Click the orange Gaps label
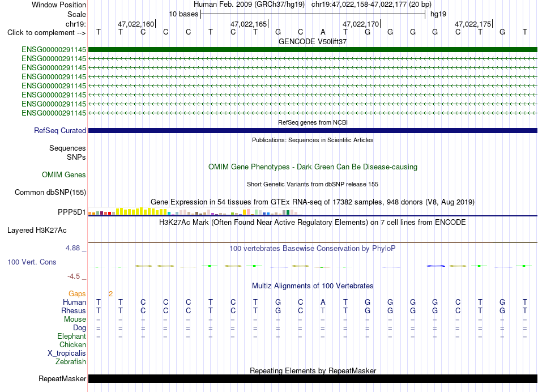This screenshot has height=392, width=538. point(77,294)
